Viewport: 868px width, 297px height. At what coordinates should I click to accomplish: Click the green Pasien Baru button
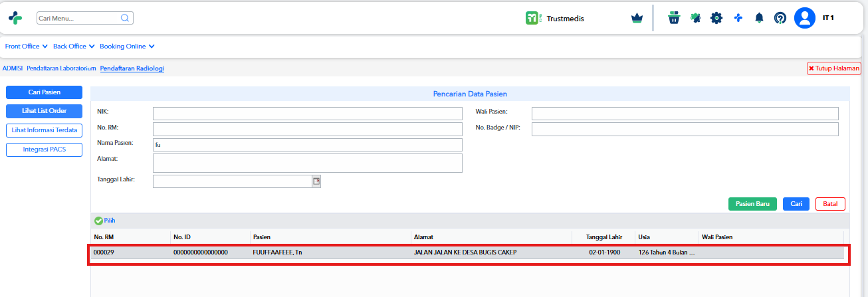[x=753, y=204]
